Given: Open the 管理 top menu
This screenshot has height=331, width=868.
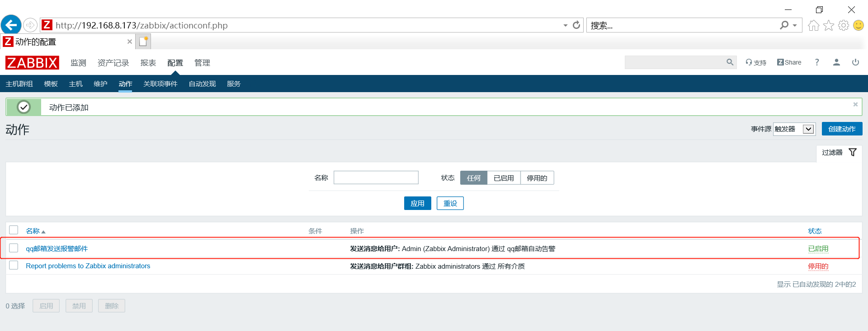Looking at the screenshot, I should pyautogui.click(x=202, y=63).
